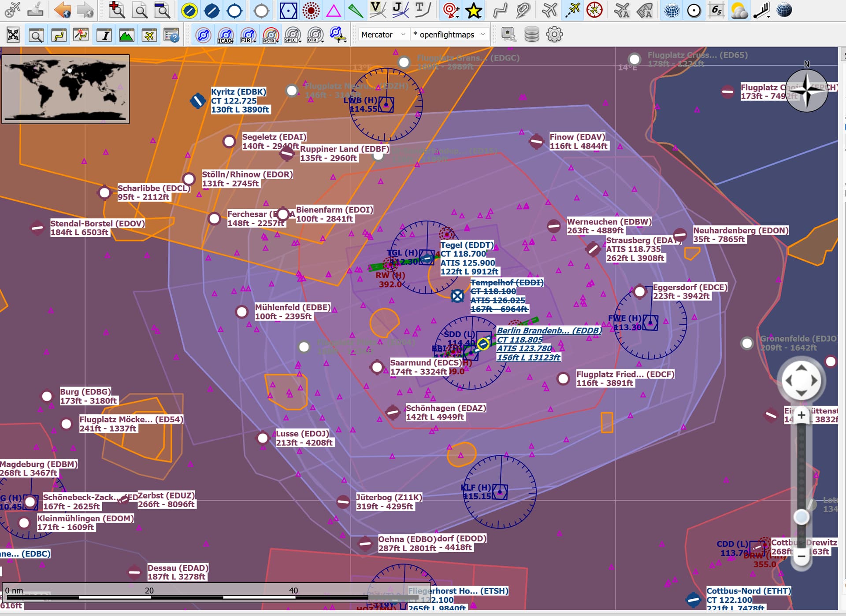
Task: Toggle hard-surface airports display with yellow ring
Action: 189,10
